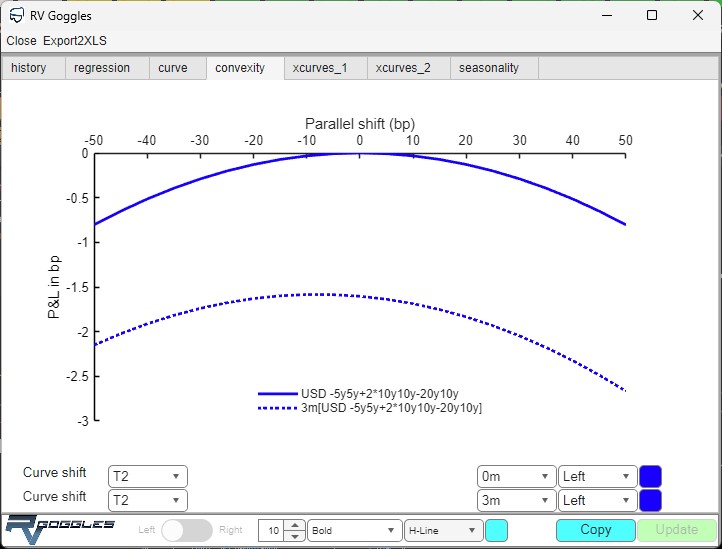The height and width of the screenshot is (549, 722).
Task: Switch to the regression tab
Action: (x=107, y=68)
